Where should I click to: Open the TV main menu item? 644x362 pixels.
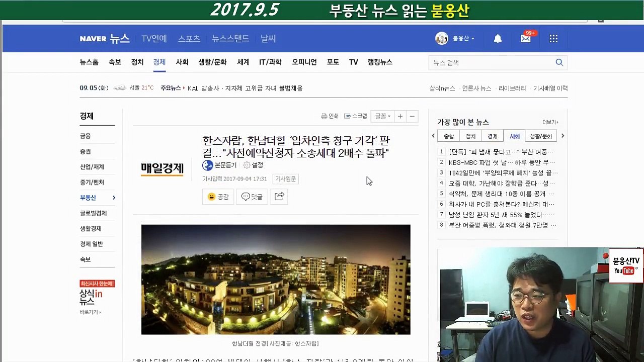click(353, 62)
